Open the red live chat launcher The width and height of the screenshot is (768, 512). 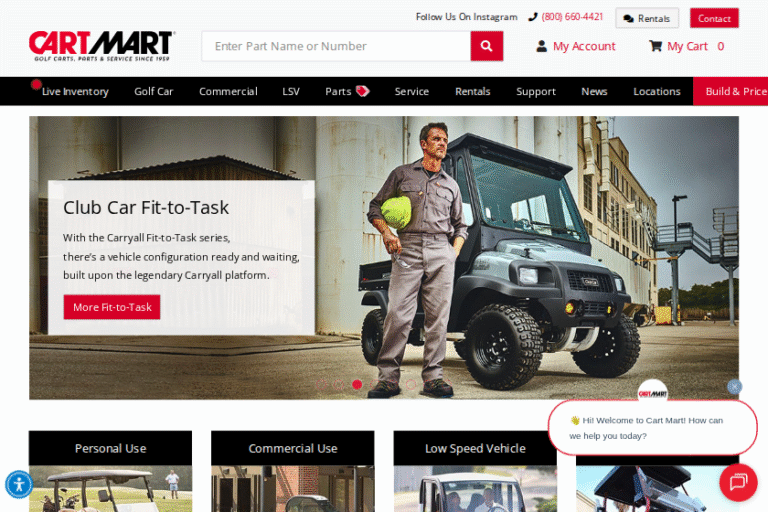(x=738, y=482)
